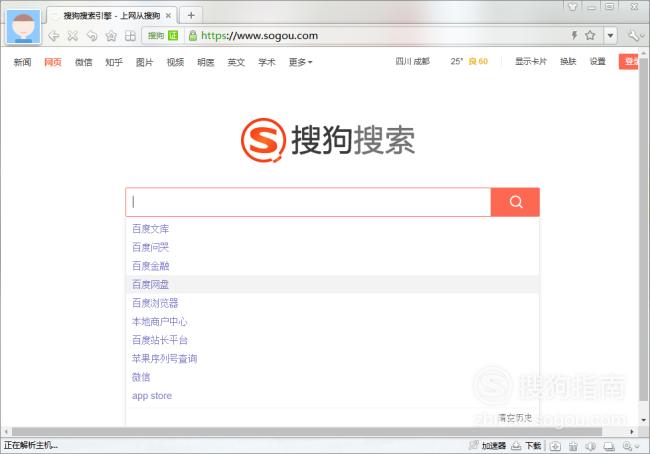Expand the 更多 dropdown menu
This screenshot has height=454, width=650.
[x=301, y=62]
